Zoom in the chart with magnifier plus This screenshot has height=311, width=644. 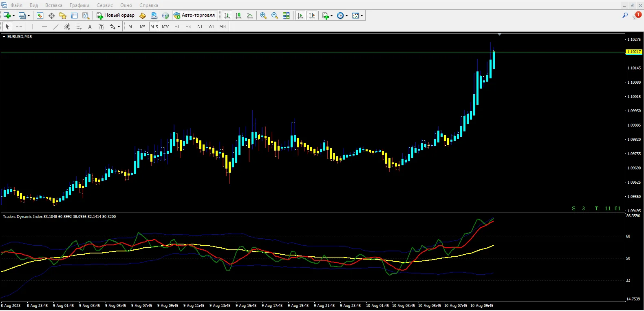click(x=263, y=16)
